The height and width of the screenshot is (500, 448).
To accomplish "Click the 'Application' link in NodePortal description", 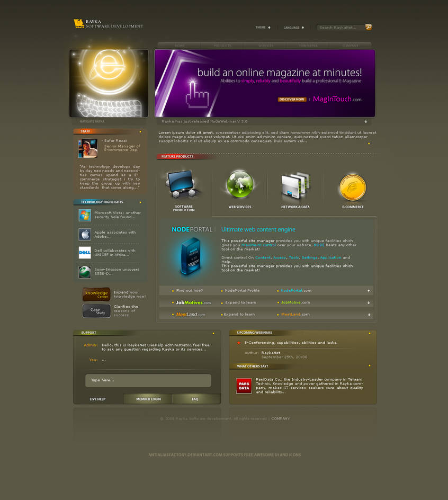I will [330, 257].
